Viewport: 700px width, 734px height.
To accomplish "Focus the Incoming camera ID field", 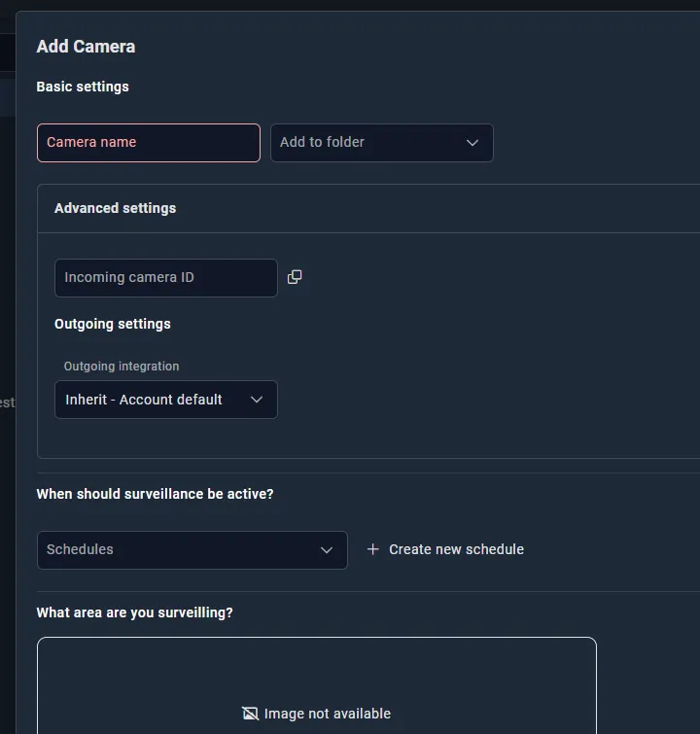I will (x=165, y=278).
